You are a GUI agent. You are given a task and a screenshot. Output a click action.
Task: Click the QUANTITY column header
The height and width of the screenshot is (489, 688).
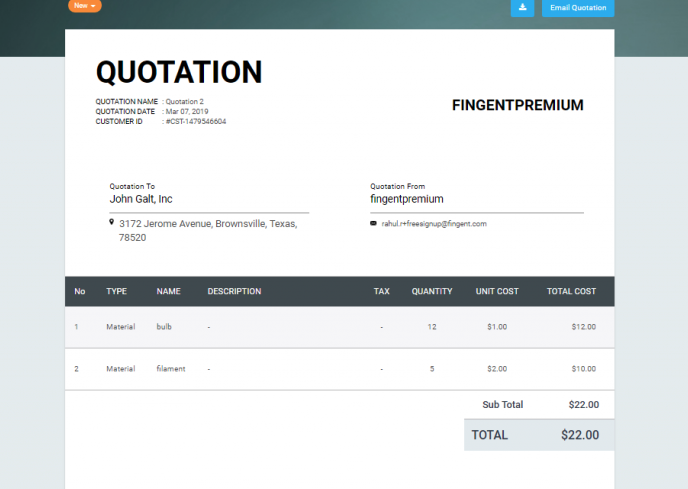point(432,292)
